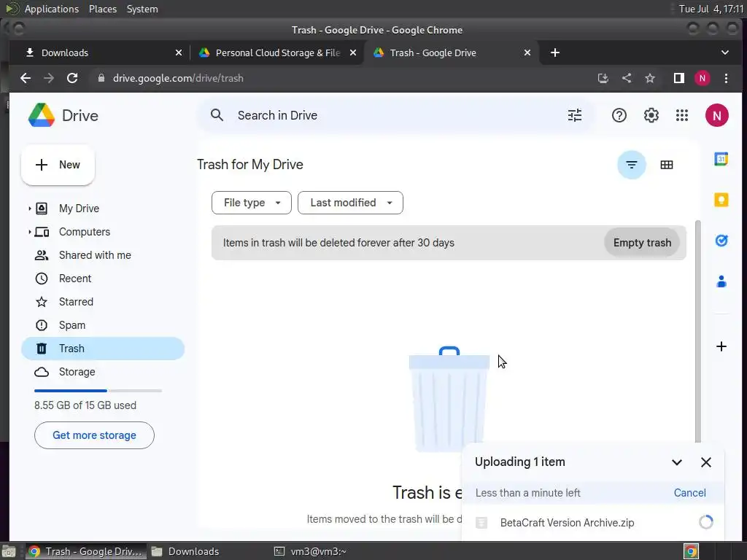Go to Recent files
This screenshot has height=560, width=747.
(75, 279)
